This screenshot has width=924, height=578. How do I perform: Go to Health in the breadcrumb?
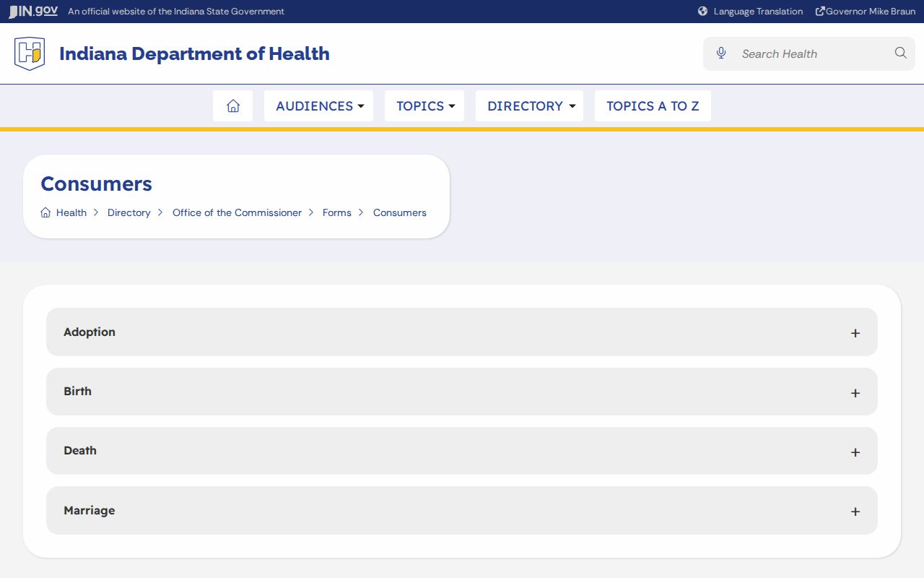[71, 212]
